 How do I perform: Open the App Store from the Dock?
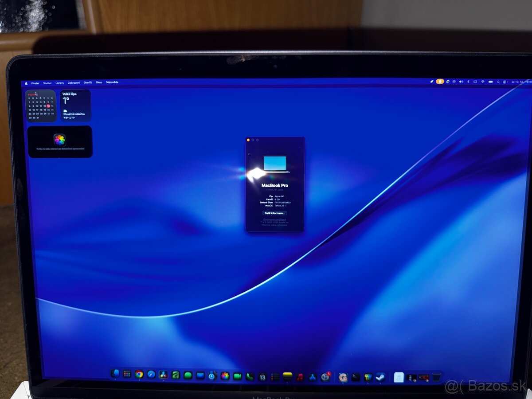pyautogui.click(x=313, y=377)
